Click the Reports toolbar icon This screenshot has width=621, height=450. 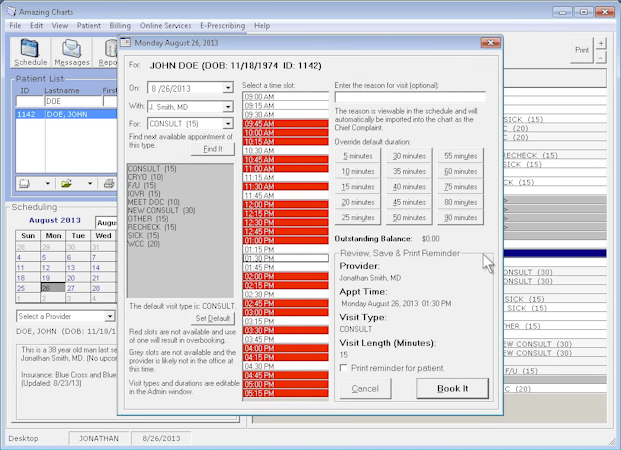coord(109,52)
